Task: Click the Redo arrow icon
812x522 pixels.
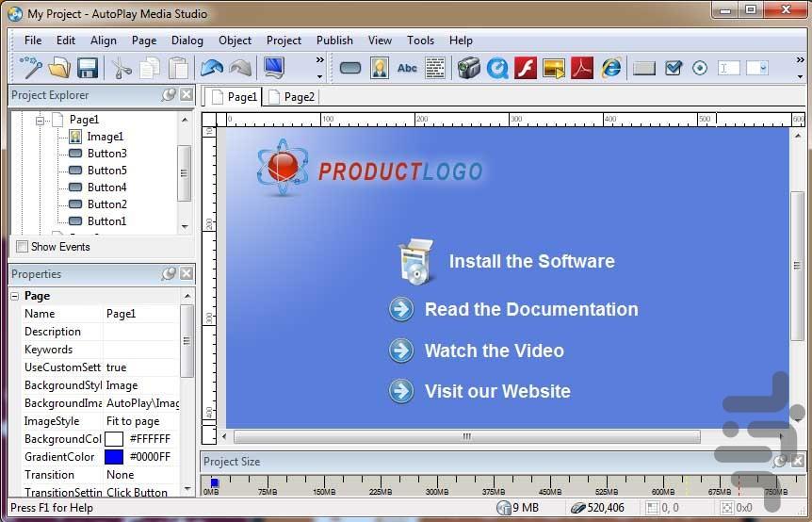Action: click(x=240, y=68)
